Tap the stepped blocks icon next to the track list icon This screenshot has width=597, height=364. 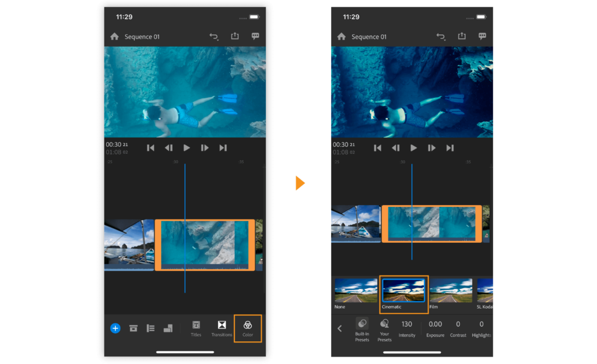[168, 328]
